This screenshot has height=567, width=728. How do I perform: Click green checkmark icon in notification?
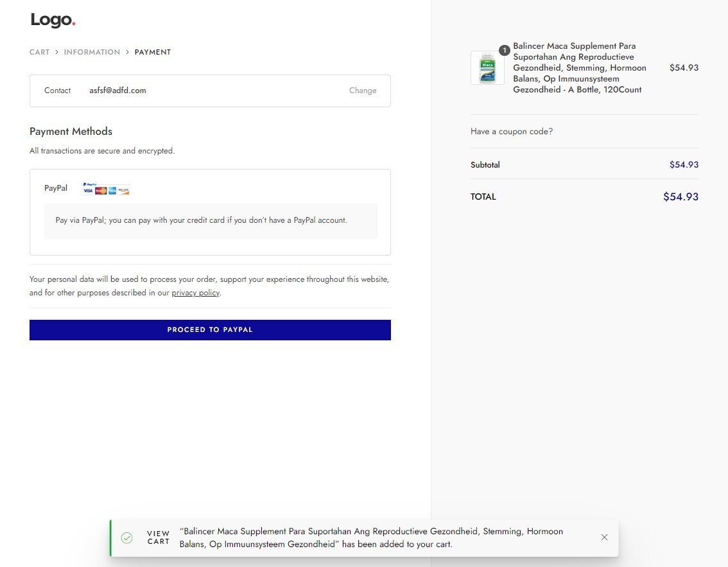[126, 537]
